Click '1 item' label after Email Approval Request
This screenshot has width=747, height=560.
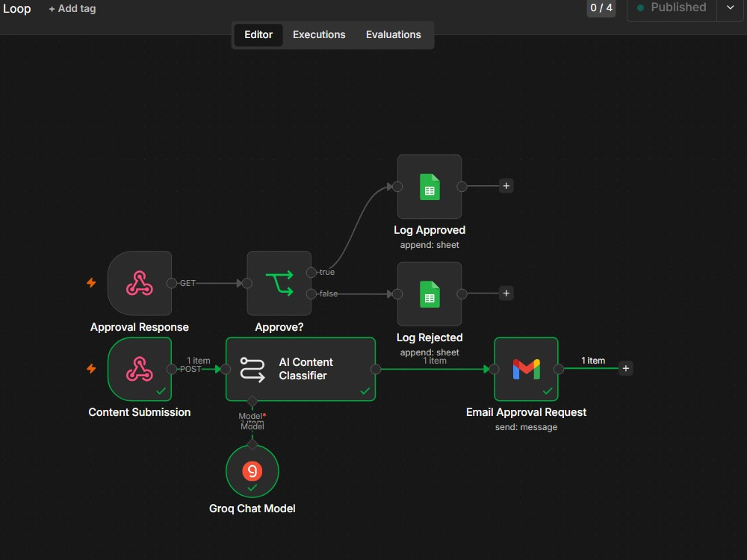point(593,361)
